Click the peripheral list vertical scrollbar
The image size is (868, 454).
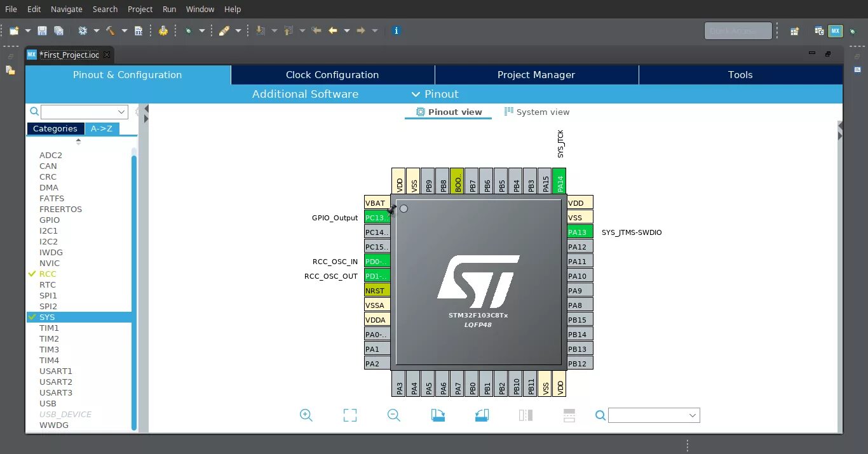click(134, 292)
